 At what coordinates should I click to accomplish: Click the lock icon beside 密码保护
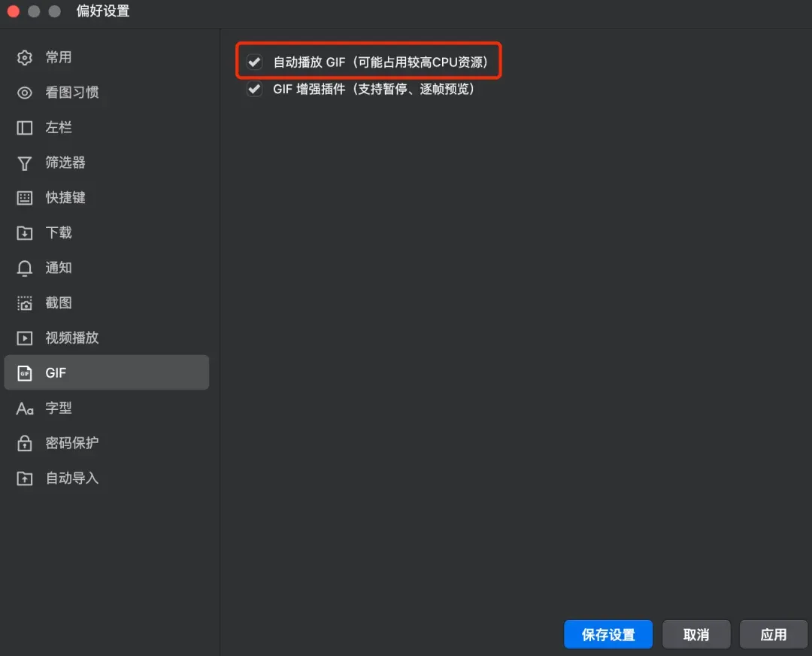pos(24,443)
